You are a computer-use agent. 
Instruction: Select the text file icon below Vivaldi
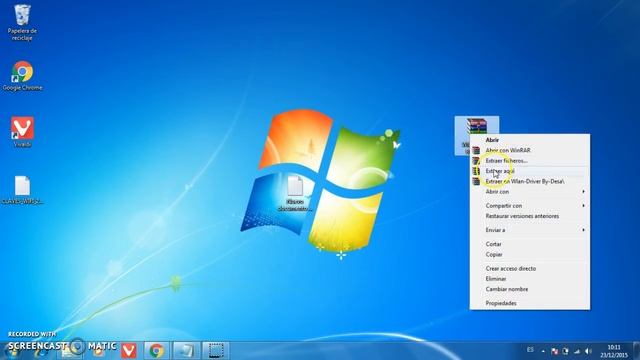pyautogui.click(x=22, y=190)
